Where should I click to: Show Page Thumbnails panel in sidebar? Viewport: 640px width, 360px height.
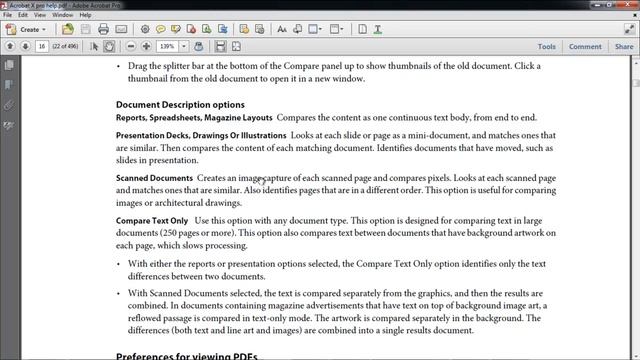point(9,65)
